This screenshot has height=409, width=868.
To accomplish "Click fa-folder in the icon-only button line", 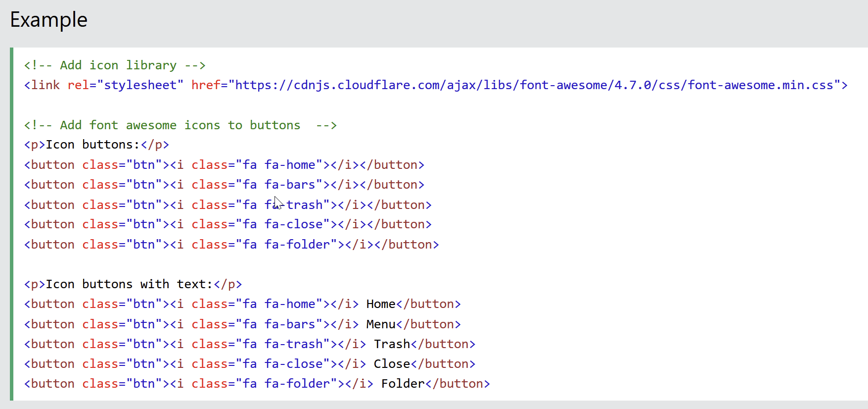I will pyautogui.click(x=297, y=245).
